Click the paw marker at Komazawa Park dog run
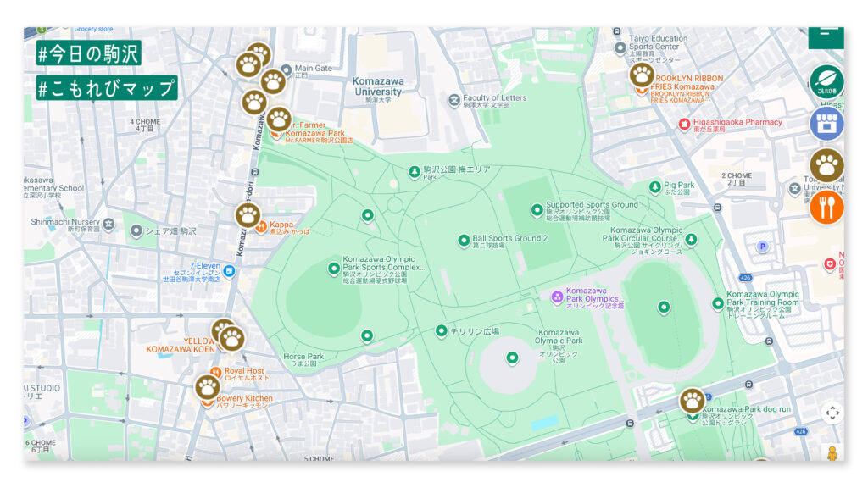Viewport: 868px width, 488px height. (x=693, y=400)
